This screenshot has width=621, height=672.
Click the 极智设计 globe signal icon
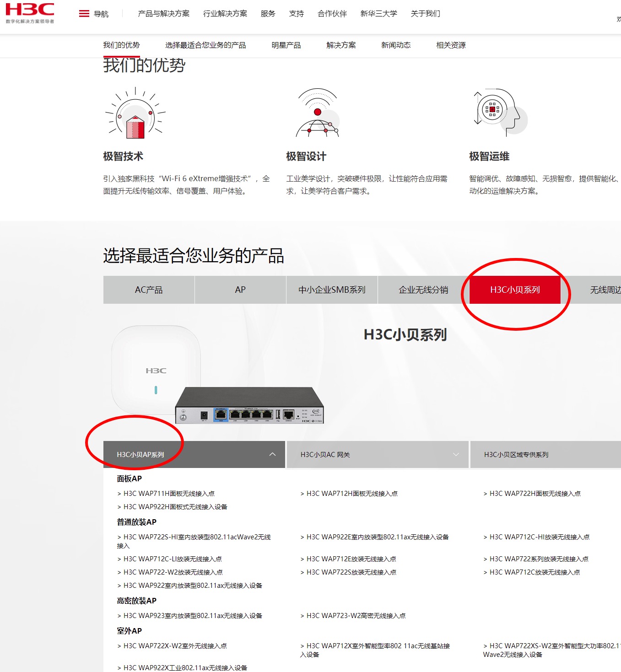[x=318, y=113]
